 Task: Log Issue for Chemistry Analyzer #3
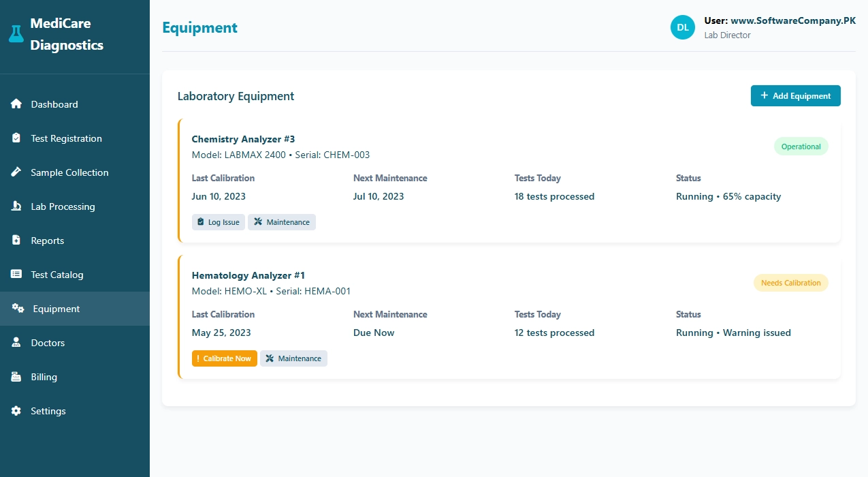click(x=218, y=222)
